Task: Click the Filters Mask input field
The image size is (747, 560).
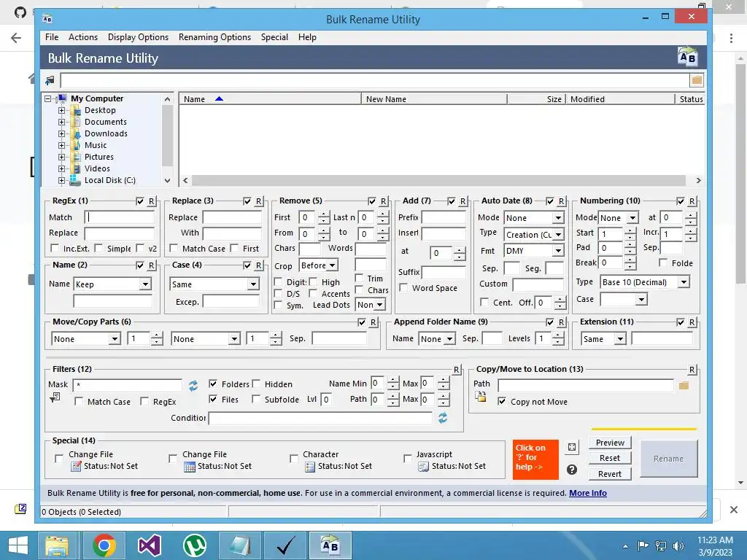Action: click(x=127, y=385)
